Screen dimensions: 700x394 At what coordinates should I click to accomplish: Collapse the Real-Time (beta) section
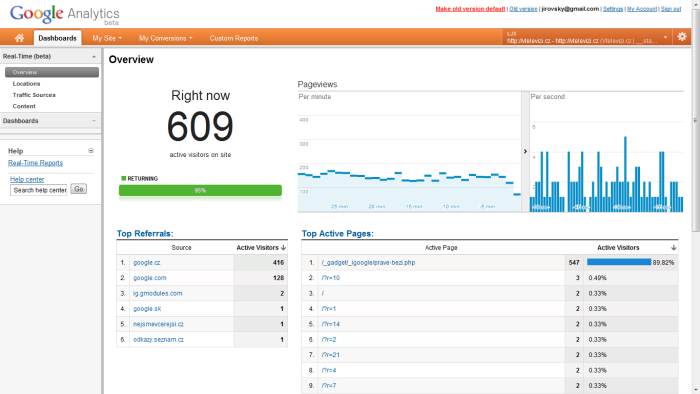click(x=94, y=57)
